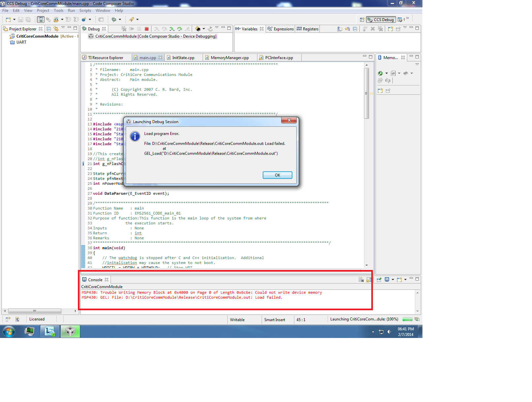
Task: Save the current file with the Save icon
Action: (x=20, y=19)
